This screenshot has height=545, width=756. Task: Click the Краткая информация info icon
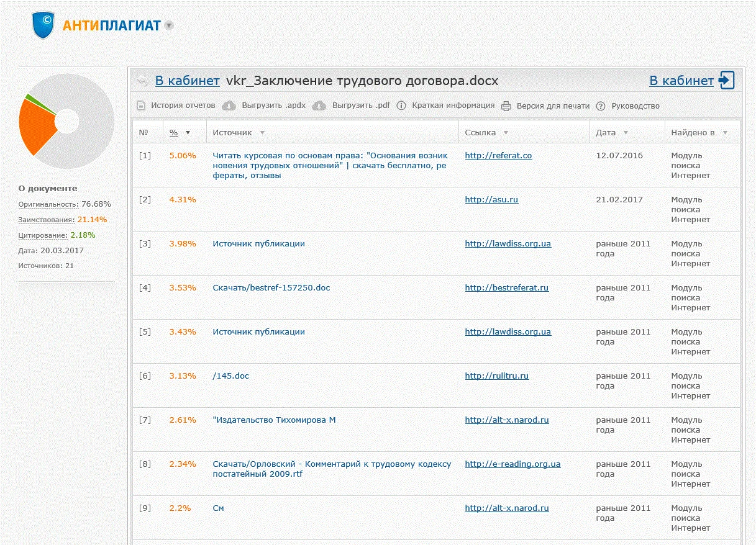(401, 106)
